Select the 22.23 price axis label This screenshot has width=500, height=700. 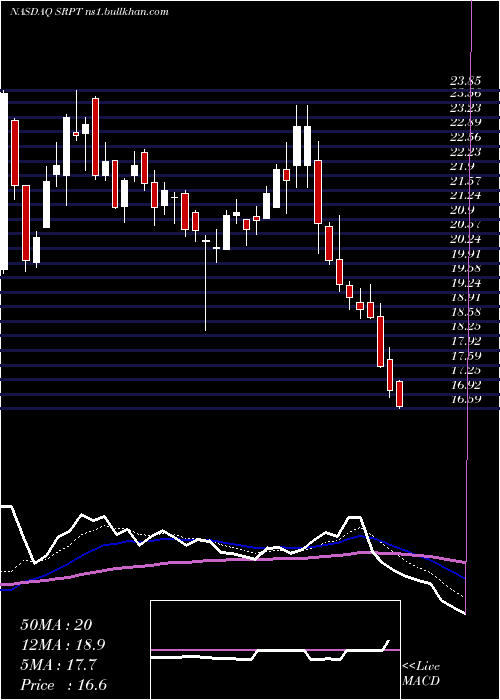tap(466, 152)
